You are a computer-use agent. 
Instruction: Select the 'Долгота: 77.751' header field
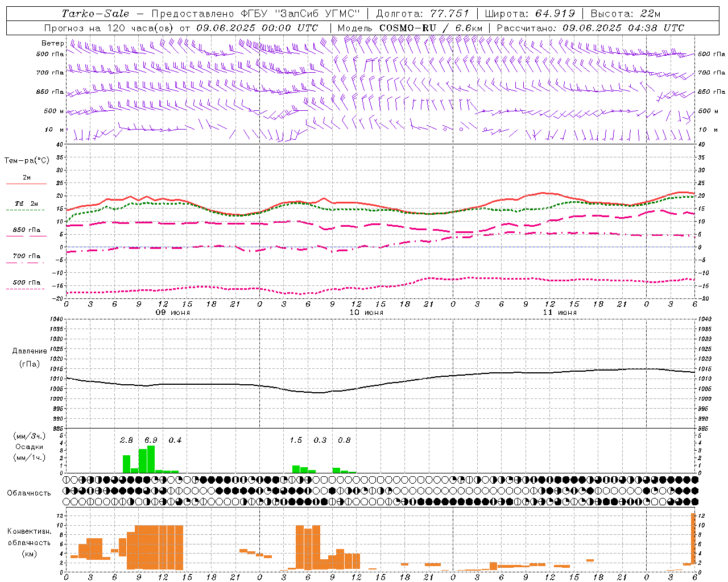[x=423, y=14]
